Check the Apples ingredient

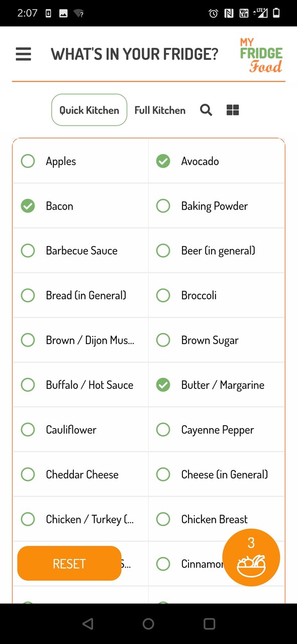pyautogui.click(x=28, y=161)
